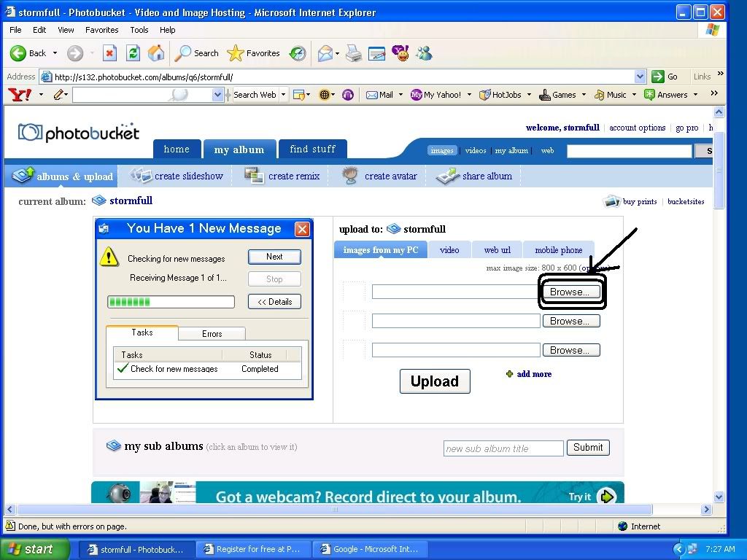
Task: Click the add more link
Action: click(534, 374)
